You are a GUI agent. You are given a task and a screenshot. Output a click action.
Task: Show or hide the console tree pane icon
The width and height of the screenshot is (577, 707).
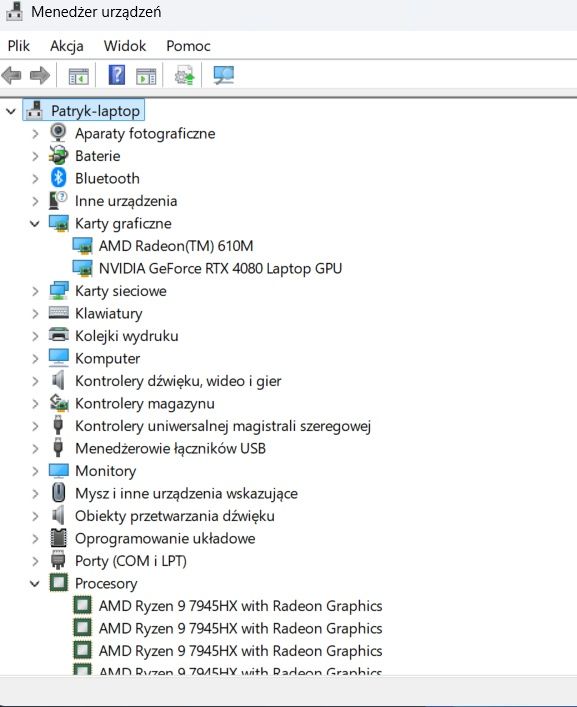(x=78, y=76)
